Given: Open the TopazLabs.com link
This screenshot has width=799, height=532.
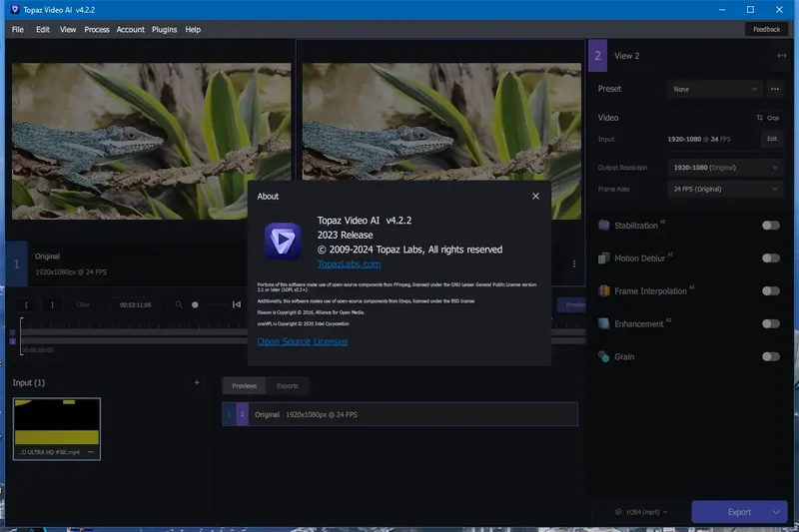Looking at the screenshot, I should pos(349,264).
